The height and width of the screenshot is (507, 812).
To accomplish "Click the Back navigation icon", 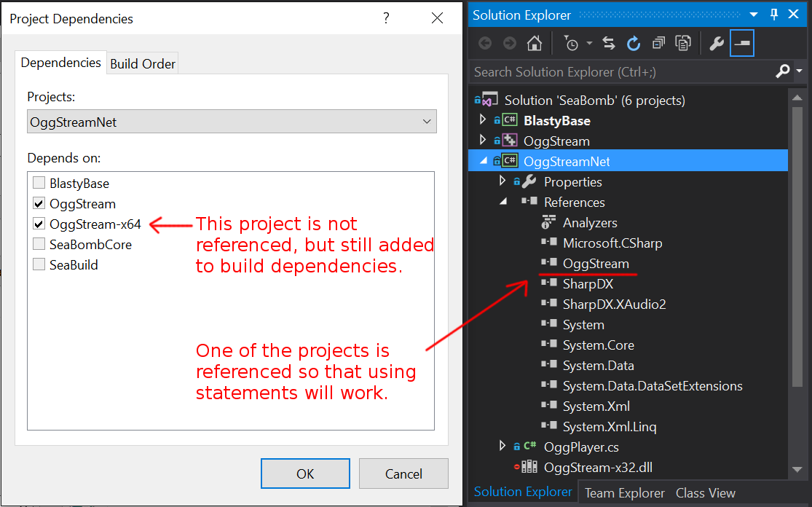I will click(x=485, y=43).
